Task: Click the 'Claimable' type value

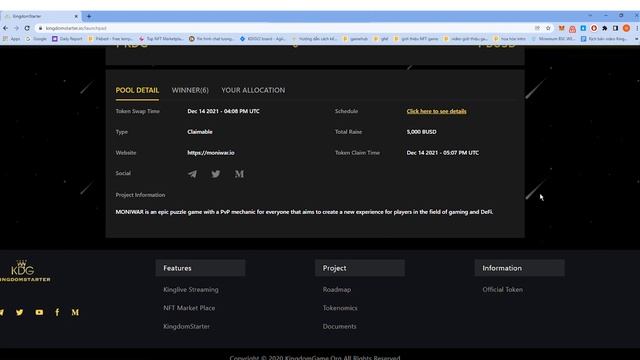Action: (200, 132)
